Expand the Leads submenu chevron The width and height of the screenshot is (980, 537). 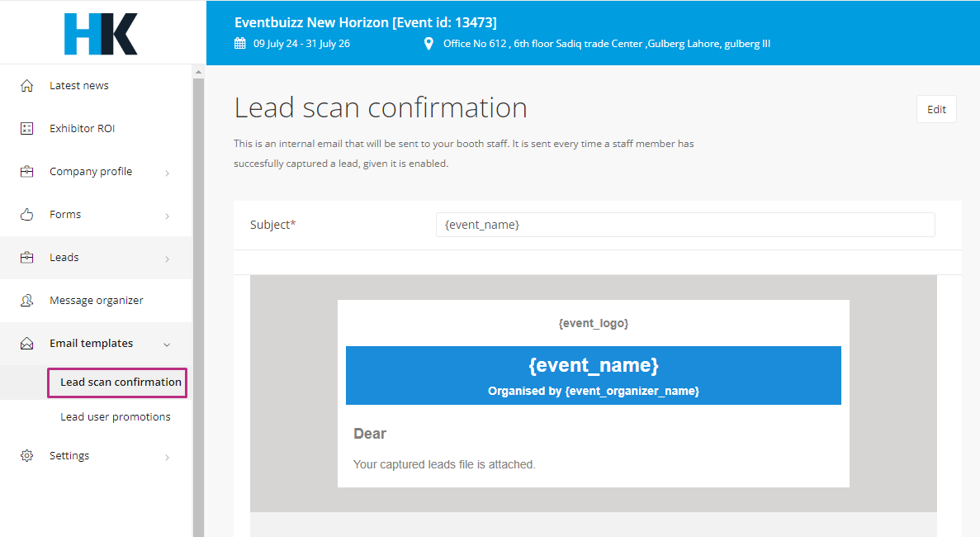coord(167,259)
